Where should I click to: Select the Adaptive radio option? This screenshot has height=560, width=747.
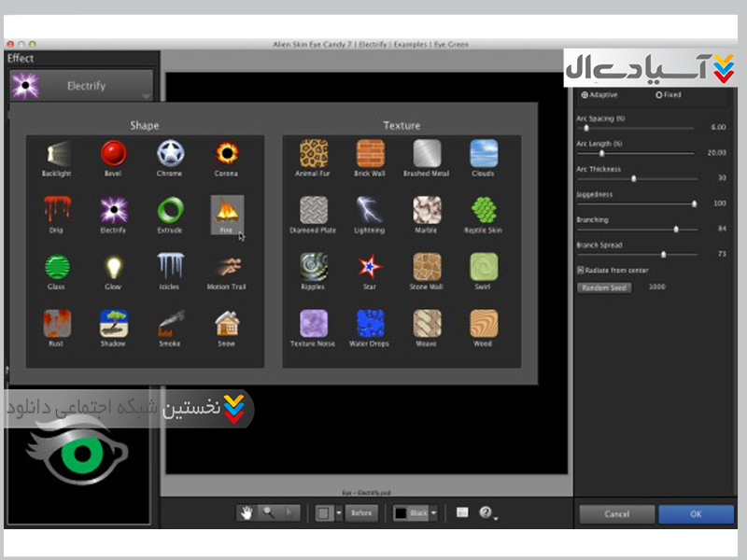coord(585,95)
